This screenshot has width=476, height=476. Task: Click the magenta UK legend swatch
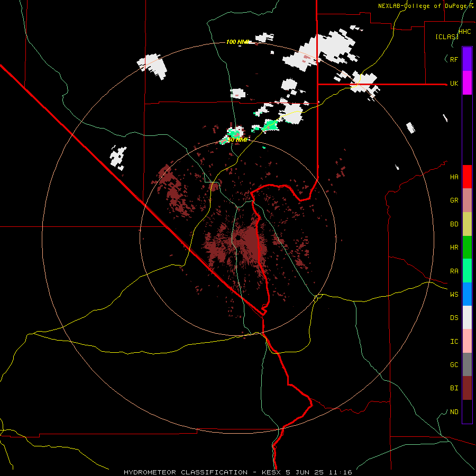467,83
